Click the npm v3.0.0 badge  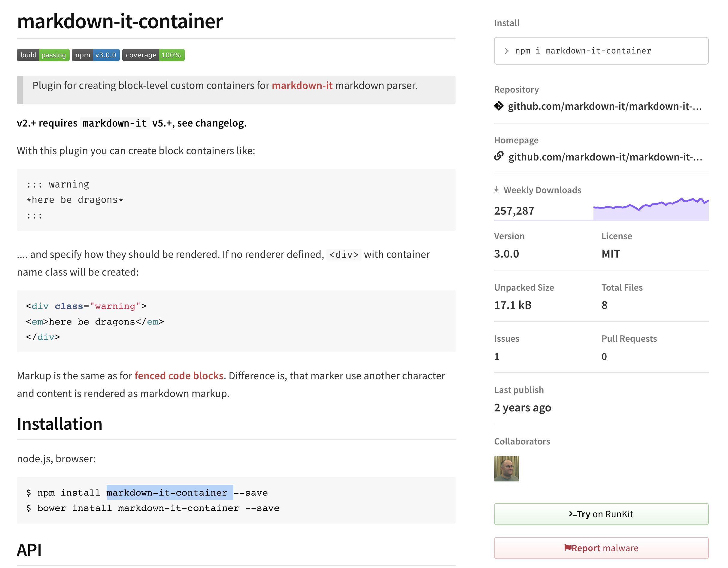(x=96, y=55)
